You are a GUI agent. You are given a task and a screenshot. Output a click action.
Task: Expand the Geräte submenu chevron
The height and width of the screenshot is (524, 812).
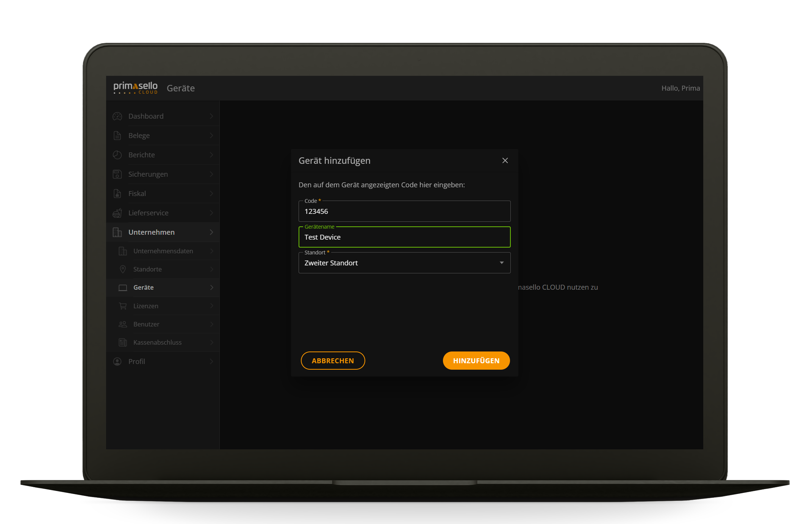(211, 287)
